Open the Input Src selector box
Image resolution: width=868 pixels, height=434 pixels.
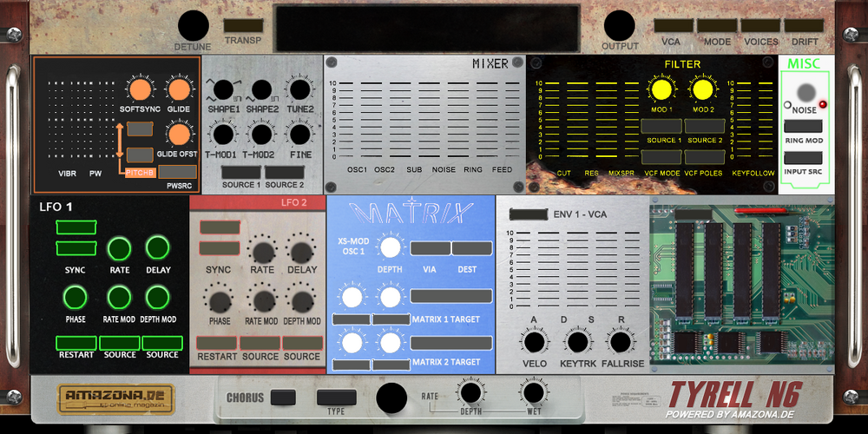coord(803,158)
